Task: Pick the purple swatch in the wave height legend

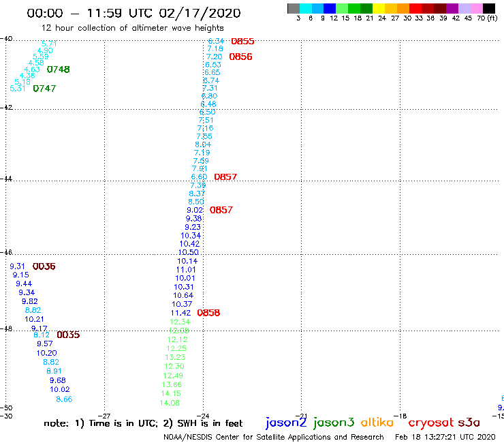Action: pos(452,8)
